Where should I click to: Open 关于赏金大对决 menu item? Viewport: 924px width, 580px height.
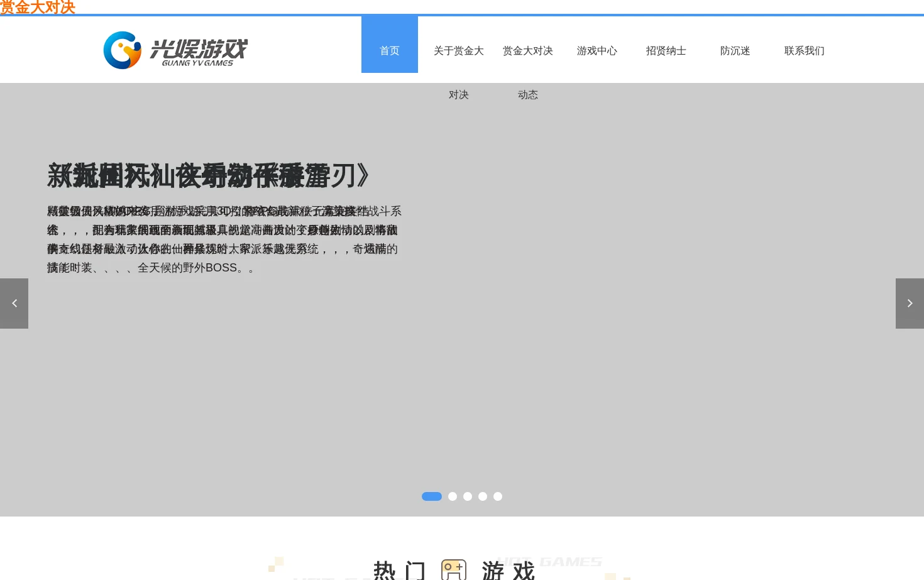point(459,72)
